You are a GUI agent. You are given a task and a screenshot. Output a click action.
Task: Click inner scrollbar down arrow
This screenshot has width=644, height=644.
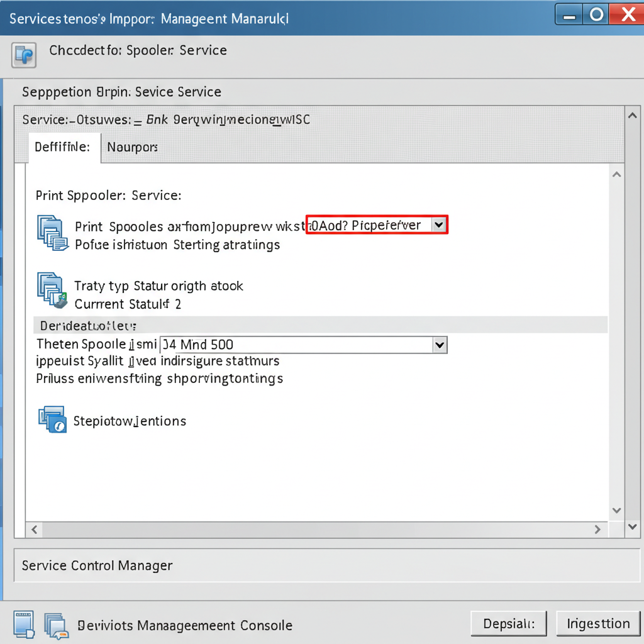[x=616, y=511]
